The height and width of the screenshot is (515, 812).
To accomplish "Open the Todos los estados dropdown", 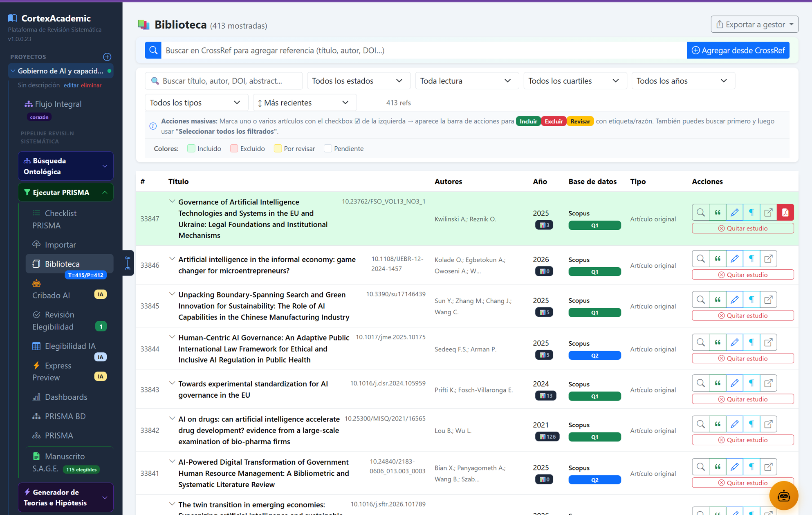I will click(358, 81).
